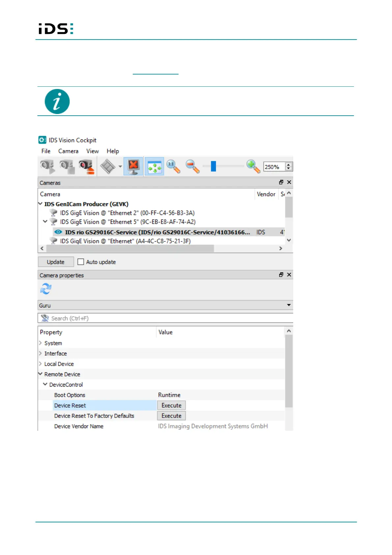
Task: Click Execute button for Device Reset
Action: 171,405
